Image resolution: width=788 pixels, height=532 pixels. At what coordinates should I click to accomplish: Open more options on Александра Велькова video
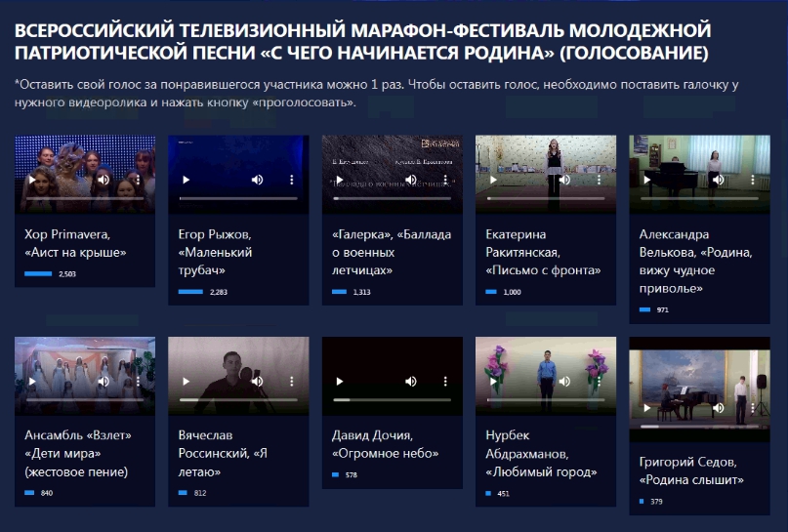[x=753, y=180]
